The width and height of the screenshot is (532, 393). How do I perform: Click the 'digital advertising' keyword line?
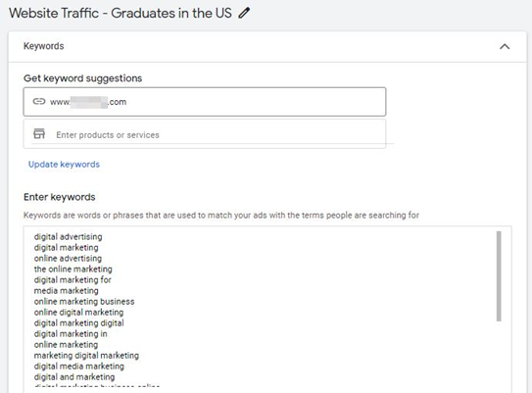(x=68, y=237)
